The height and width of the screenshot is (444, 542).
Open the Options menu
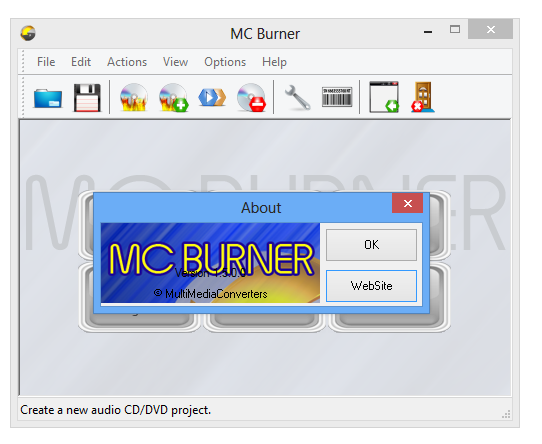pyautogui.click(x=225, y=62)
